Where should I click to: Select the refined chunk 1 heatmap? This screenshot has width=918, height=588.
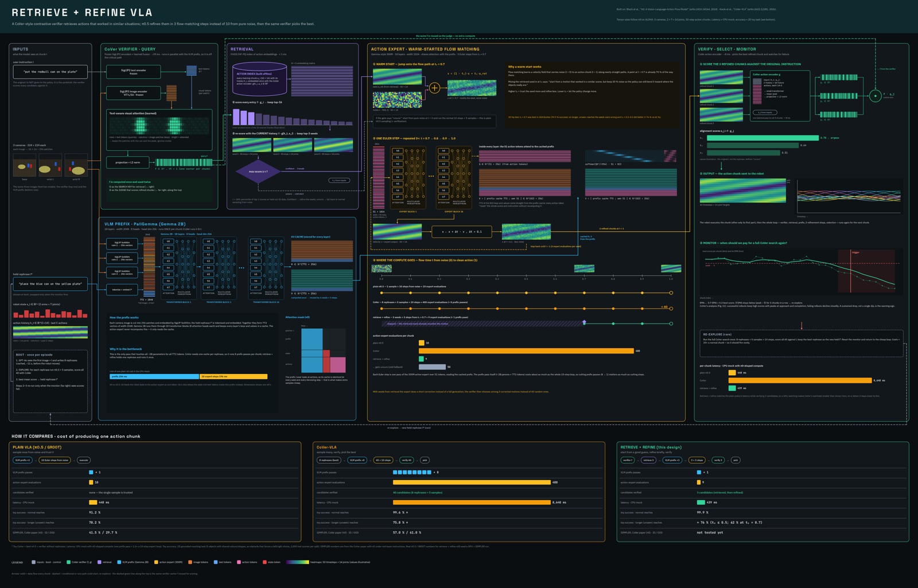click(721, 77)
